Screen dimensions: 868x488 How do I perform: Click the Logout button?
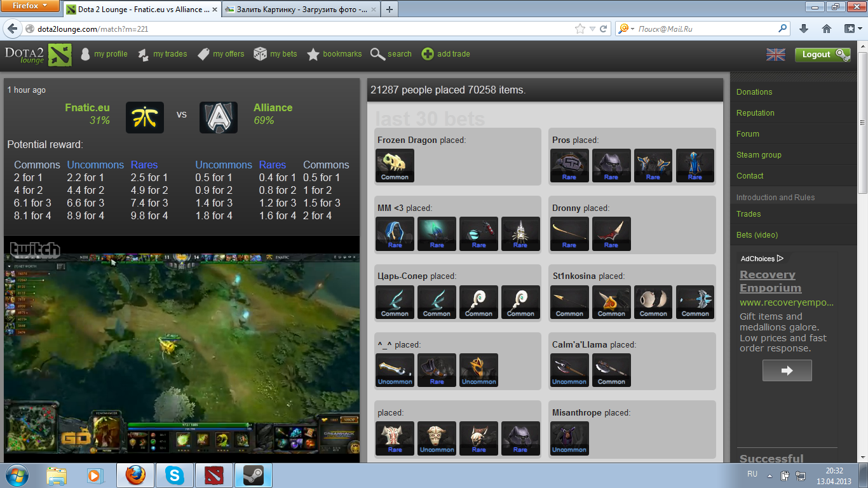822,55
